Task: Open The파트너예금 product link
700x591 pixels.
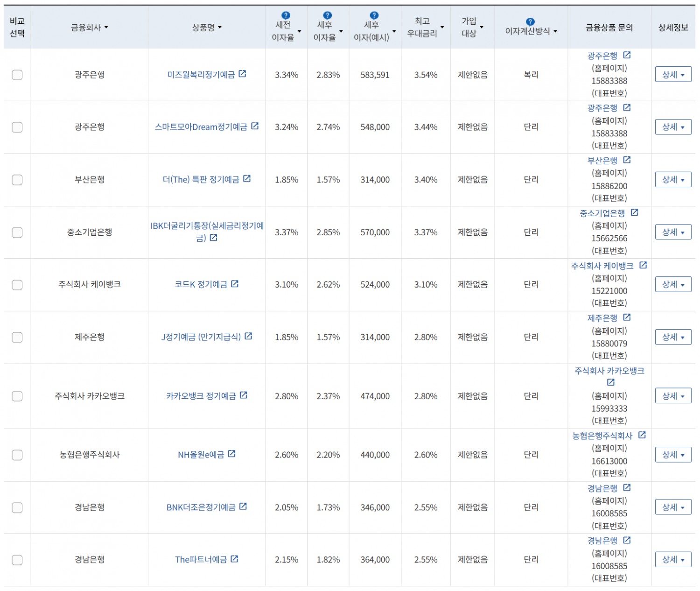Action: pyautogui.click(x=201, y=559)
